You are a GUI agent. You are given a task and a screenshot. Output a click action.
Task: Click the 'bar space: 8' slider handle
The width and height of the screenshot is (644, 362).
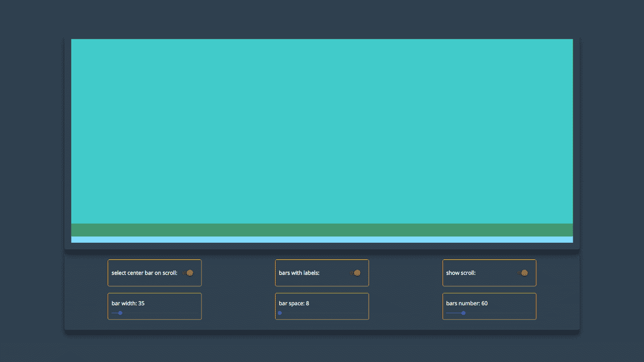tap(280, 313)
